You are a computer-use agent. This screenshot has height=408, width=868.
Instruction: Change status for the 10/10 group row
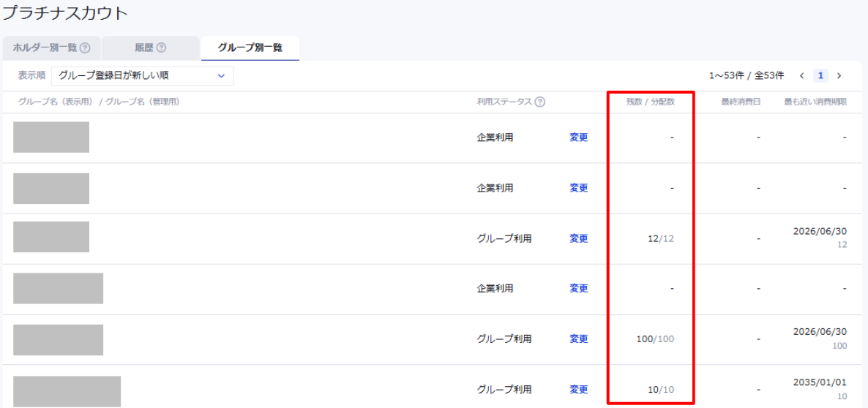tap(578, 390)
